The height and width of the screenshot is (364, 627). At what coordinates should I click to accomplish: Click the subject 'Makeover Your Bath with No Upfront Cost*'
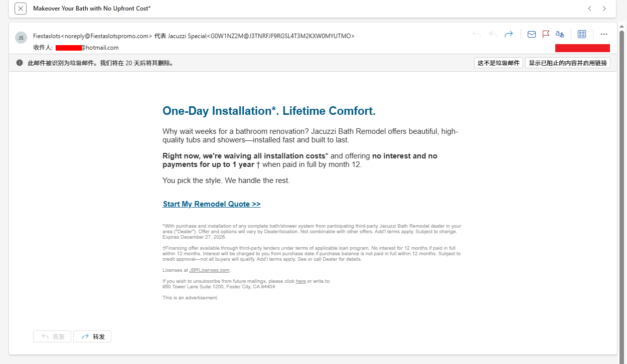92,9
